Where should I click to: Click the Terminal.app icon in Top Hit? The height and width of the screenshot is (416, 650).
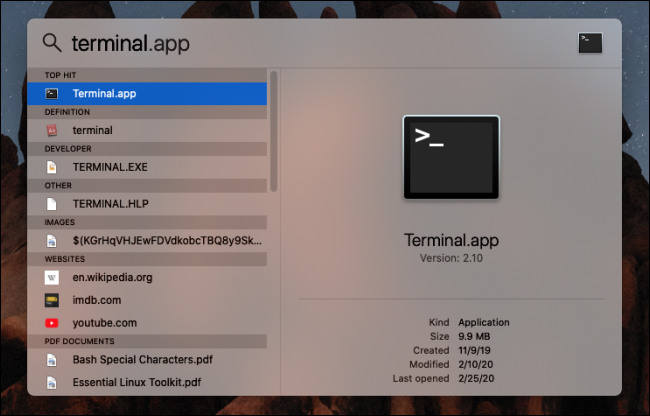click(52, 93)
